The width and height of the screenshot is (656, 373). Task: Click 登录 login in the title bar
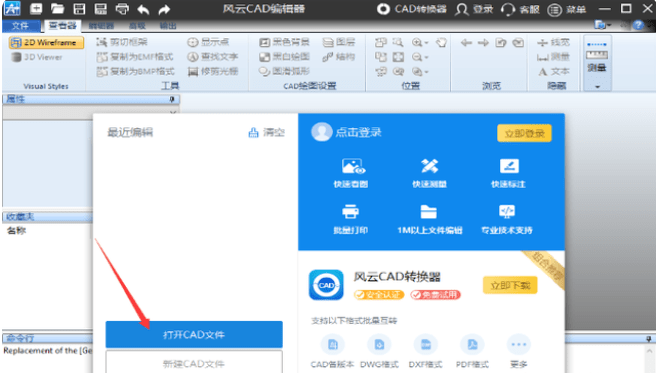474,9
